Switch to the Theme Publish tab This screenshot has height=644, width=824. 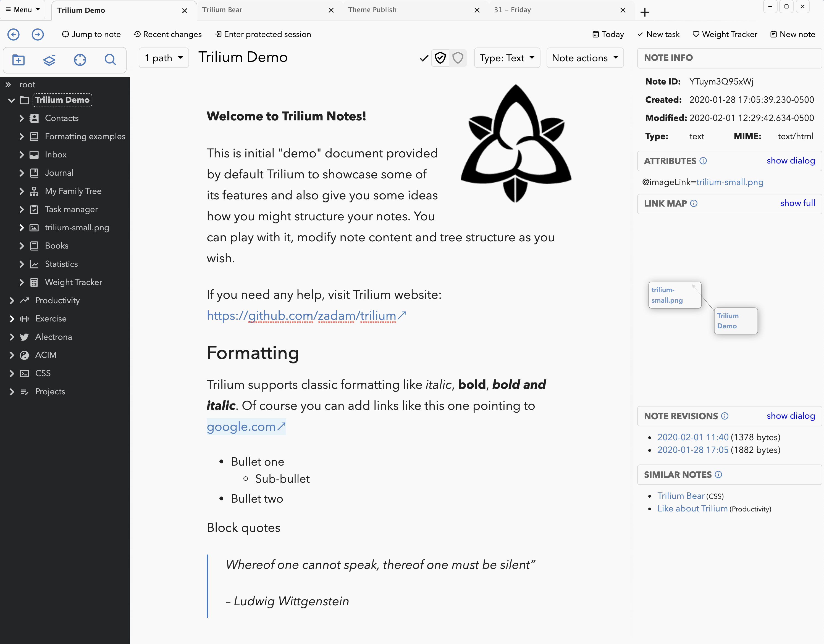click(x=372, y=10)
